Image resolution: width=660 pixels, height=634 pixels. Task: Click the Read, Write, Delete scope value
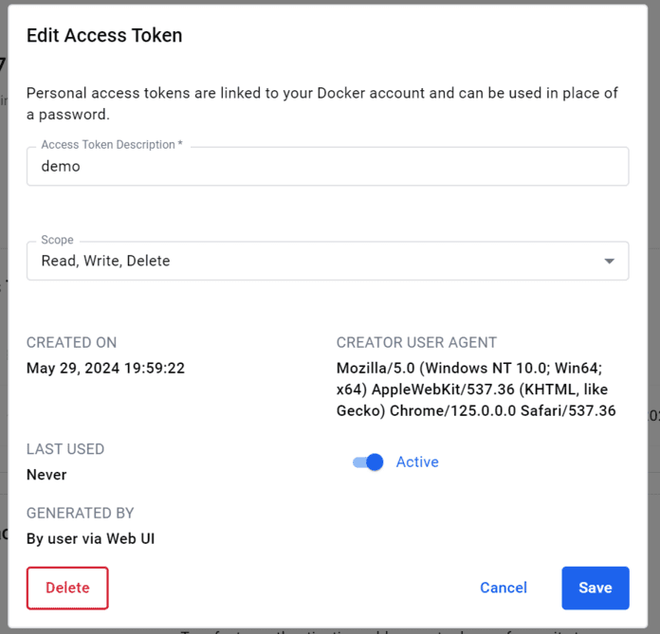106,261
